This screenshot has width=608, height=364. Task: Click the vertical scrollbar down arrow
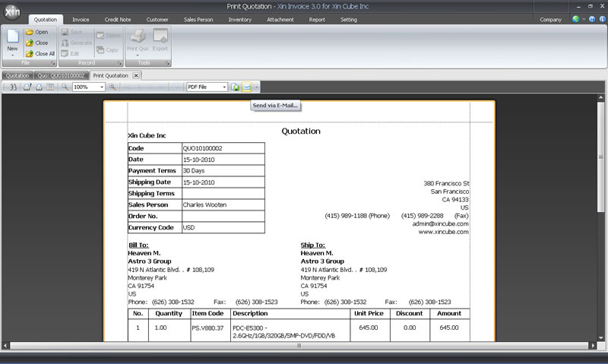[x=600, y=337]
